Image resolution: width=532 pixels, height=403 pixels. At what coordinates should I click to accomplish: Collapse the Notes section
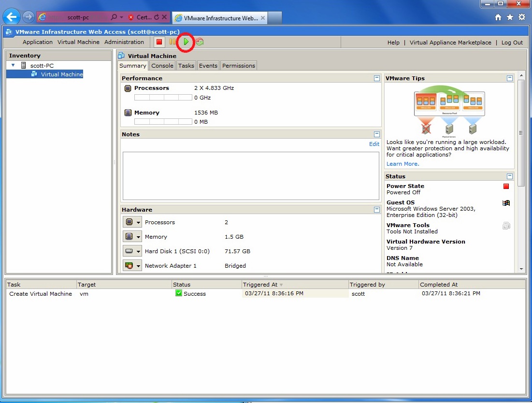tap(376, 134)
